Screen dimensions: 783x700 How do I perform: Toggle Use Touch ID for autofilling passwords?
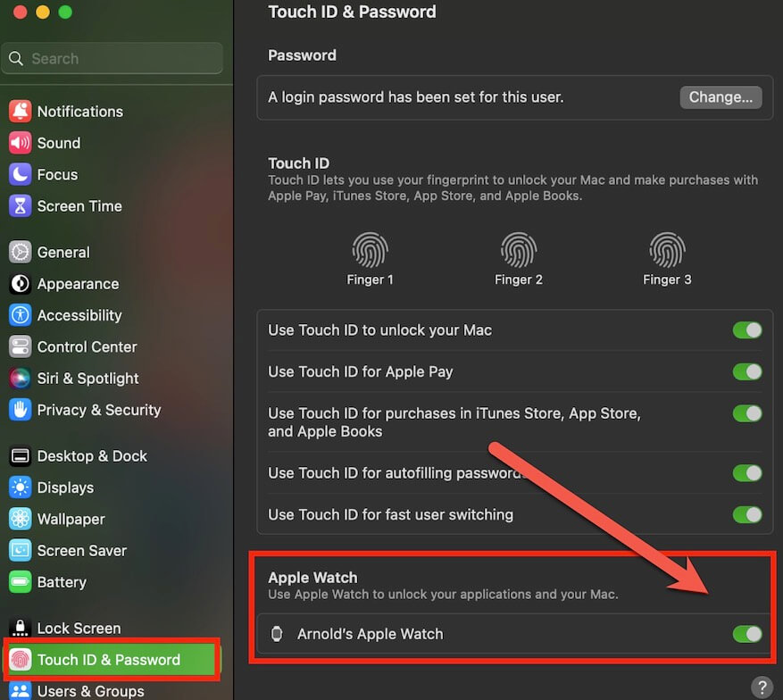tap(746, 473)
